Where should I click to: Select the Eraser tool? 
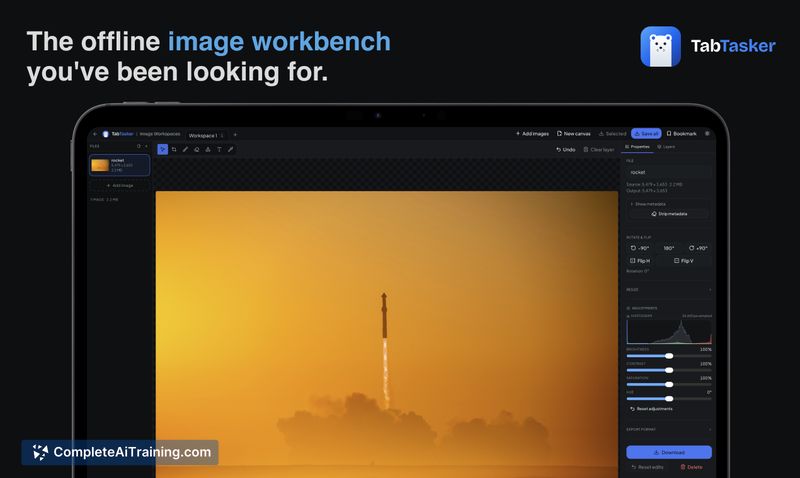[196, 149]
